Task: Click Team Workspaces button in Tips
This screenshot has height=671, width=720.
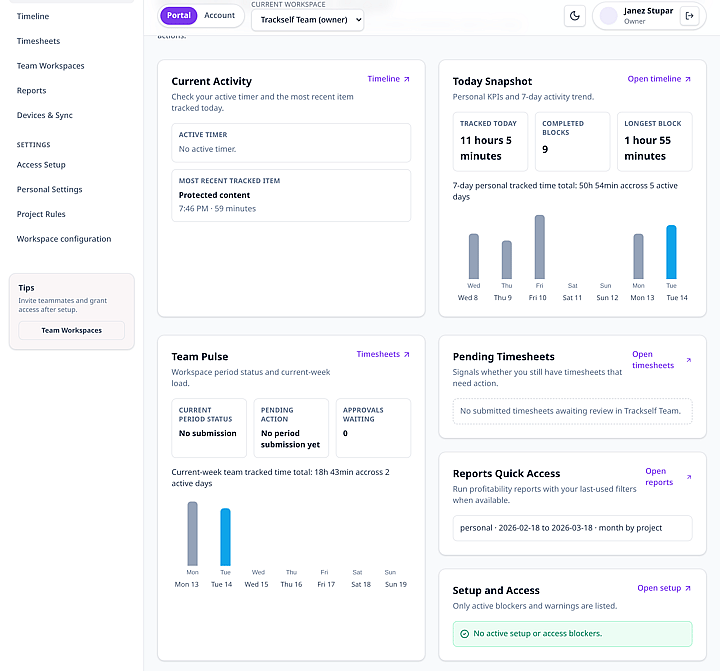Action: click(x=72, y=331)
